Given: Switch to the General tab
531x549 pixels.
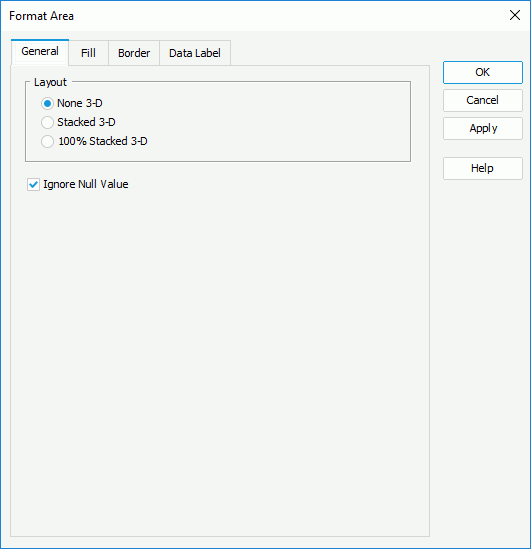Looking at the screenshot, I should point(40,52).
